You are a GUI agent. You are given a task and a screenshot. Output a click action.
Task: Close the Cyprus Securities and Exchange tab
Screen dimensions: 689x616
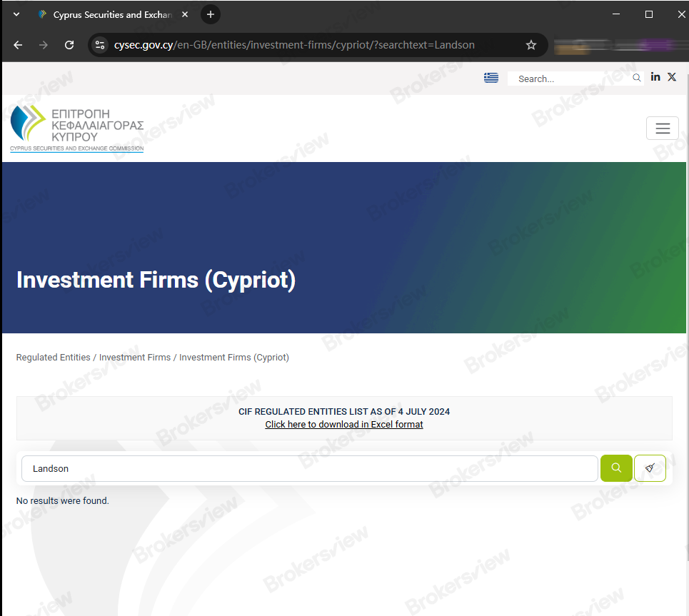185,14
